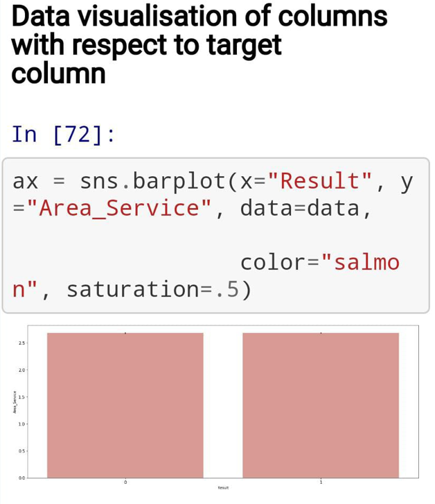Click the "Area_Service" string in code
435x504 pixels.
pyautogui.click(x=119, y=208)
